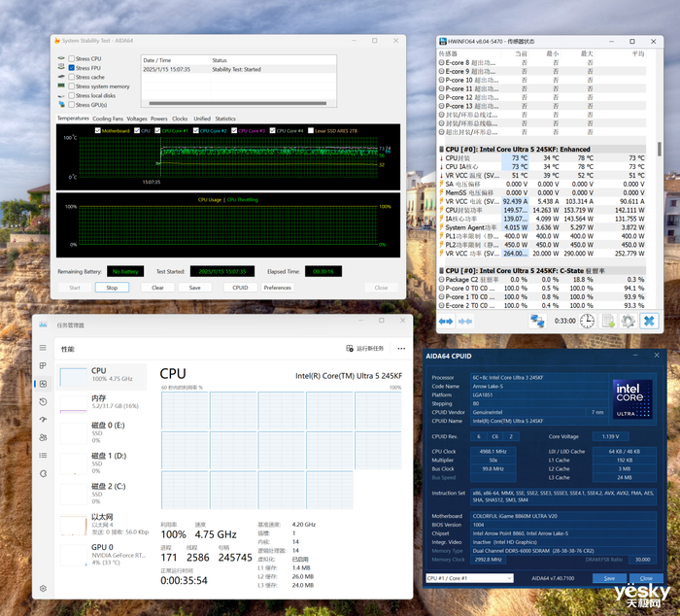
Task: Click Close button in AIDA64 CPUID
Action: (646, 578)
